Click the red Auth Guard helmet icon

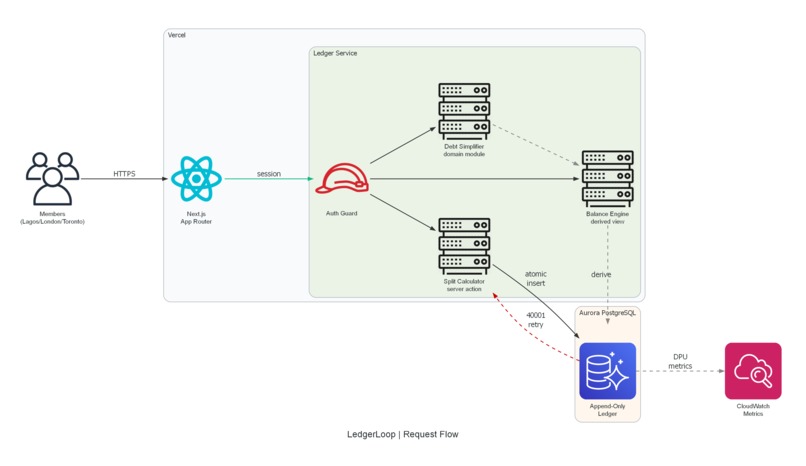point(342,179)
